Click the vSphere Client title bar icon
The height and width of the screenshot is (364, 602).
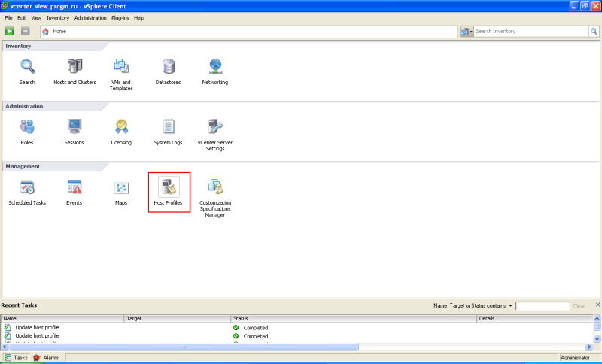[5, 6]
